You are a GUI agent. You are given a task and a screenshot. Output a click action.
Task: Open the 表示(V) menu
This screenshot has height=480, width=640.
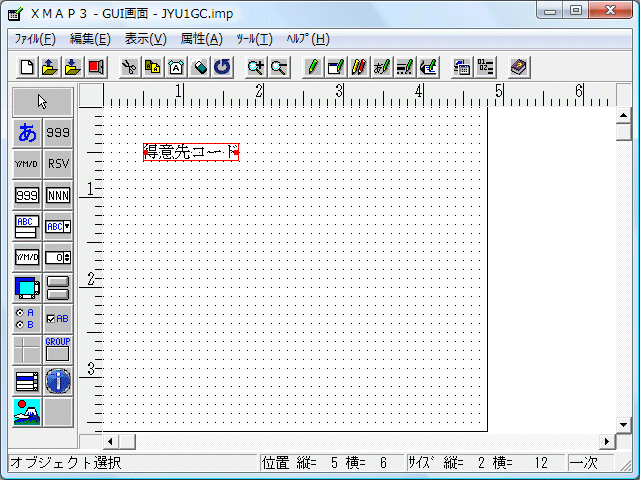coord(146,39)
